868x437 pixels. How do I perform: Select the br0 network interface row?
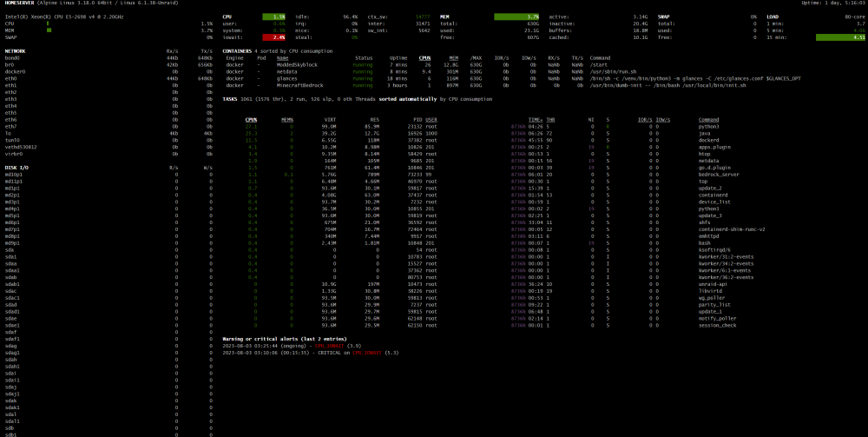[108, 65]
